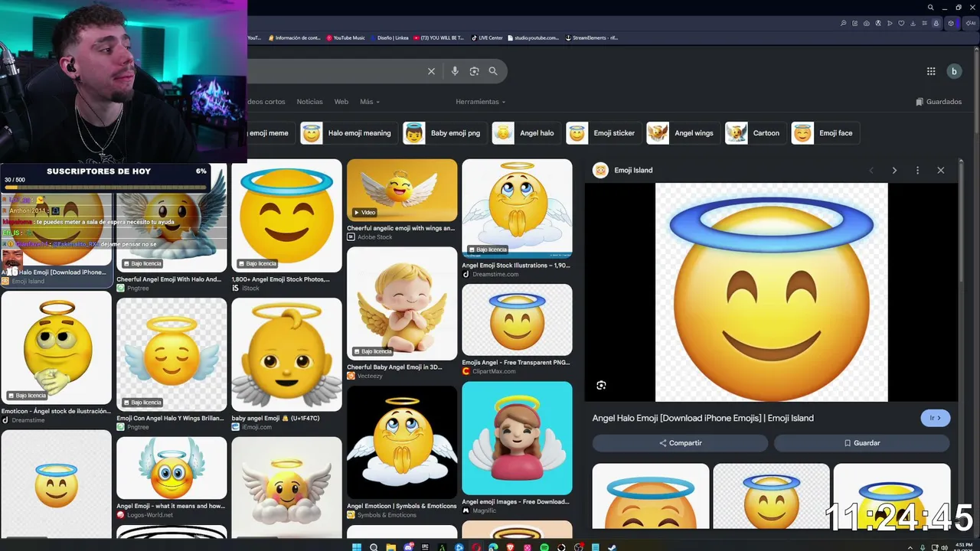Click the search tabs magnifier in title bar

[931, 8]
